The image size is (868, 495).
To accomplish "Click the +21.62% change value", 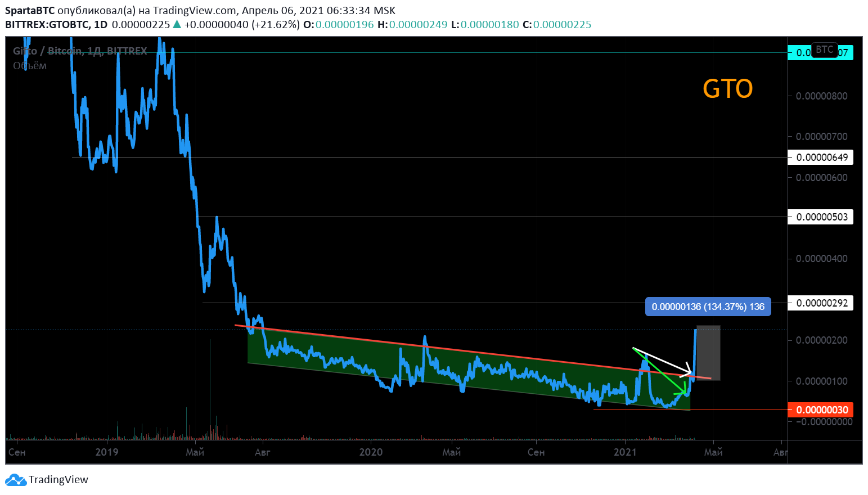I will coord(276,25).
